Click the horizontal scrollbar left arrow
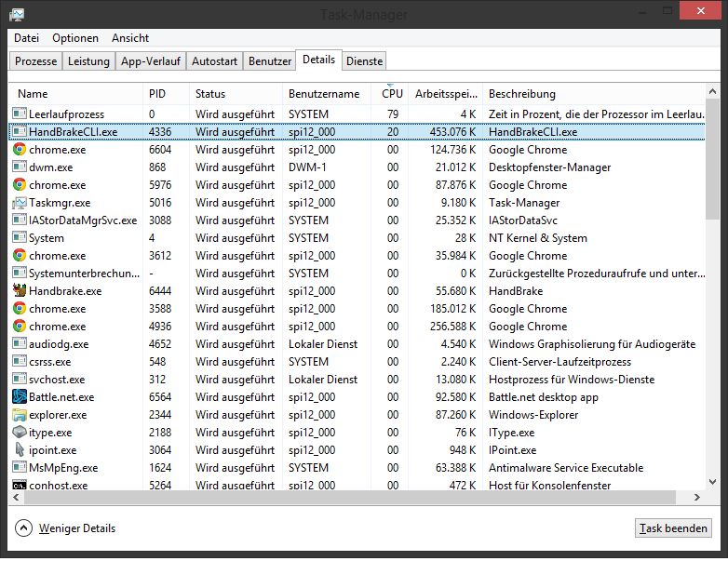 [x=16, y=497]
